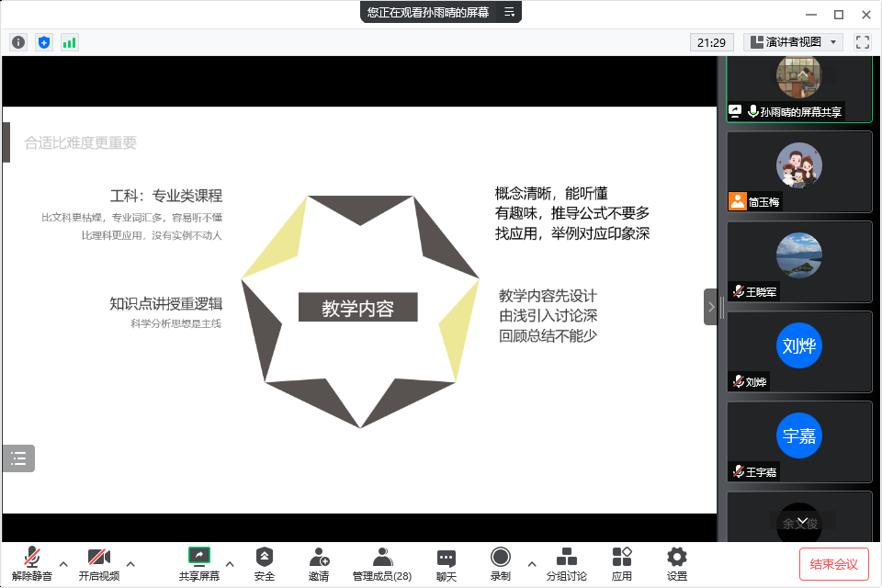This screenshot has height=588, width=882.
Task: Enter full screen mode icon
Action: pyautogui.click(x=862, y=42)
